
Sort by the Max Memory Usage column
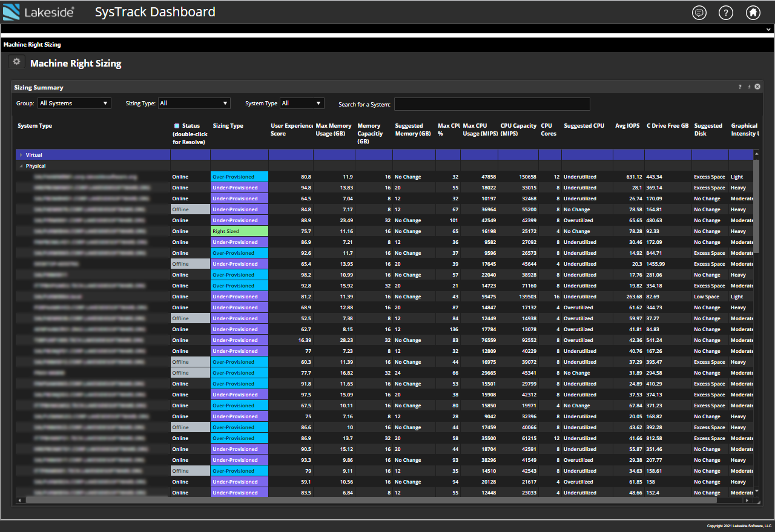pyautogui.click(x=332, y=129)
